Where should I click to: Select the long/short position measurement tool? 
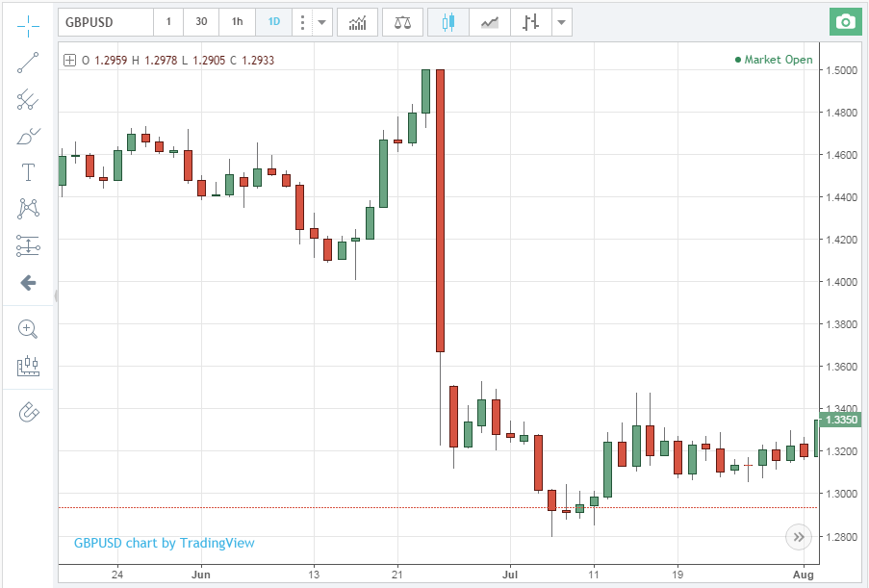click(28, 245)
